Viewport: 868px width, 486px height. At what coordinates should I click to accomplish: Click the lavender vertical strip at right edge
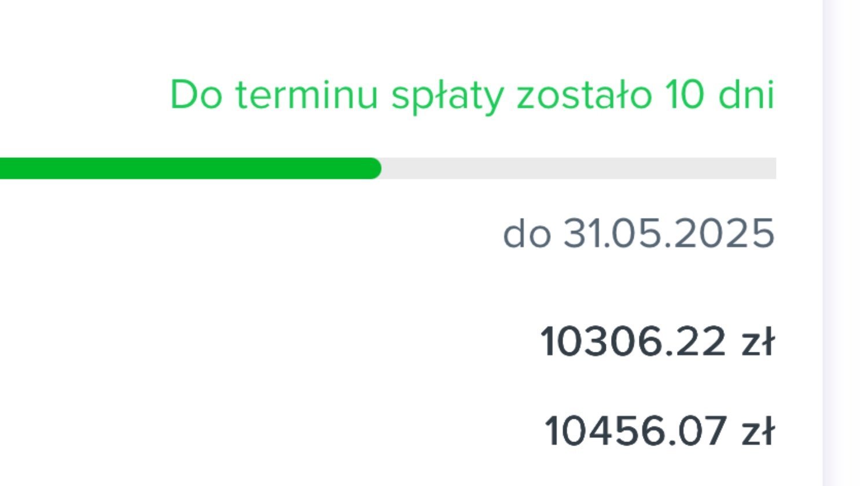point(845,243)
